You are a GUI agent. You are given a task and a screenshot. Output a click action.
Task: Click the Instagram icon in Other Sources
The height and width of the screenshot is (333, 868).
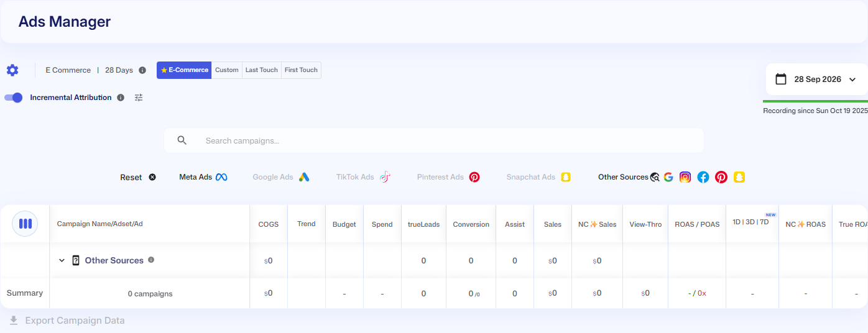(685, 177)
